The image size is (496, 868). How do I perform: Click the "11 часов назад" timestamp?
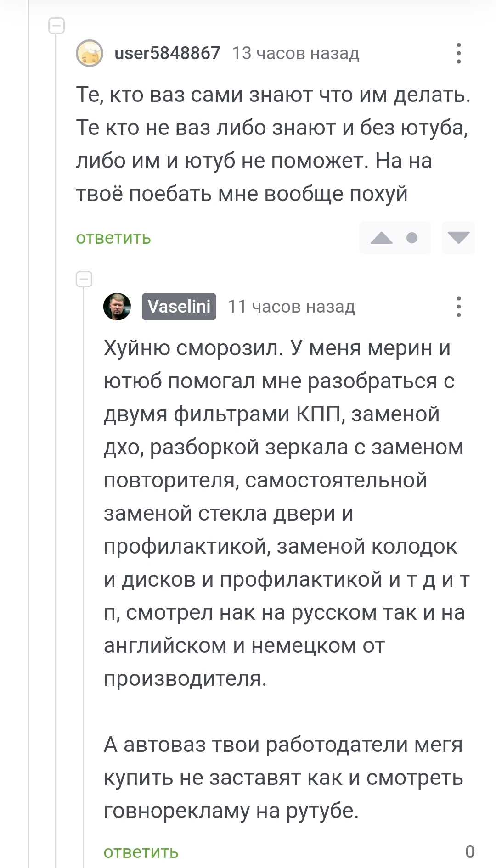pos(291,307)
